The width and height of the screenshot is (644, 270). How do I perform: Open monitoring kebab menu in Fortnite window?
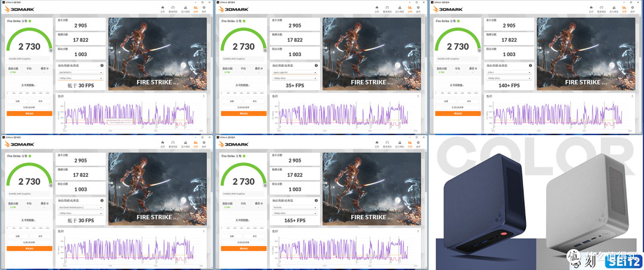coord(418,231)
